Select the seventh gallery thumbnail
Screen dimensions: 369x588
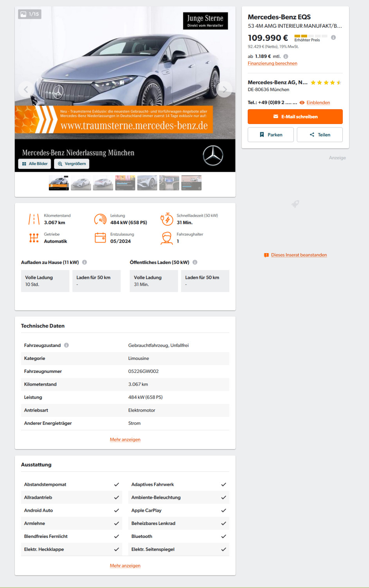tap(191, 183)
